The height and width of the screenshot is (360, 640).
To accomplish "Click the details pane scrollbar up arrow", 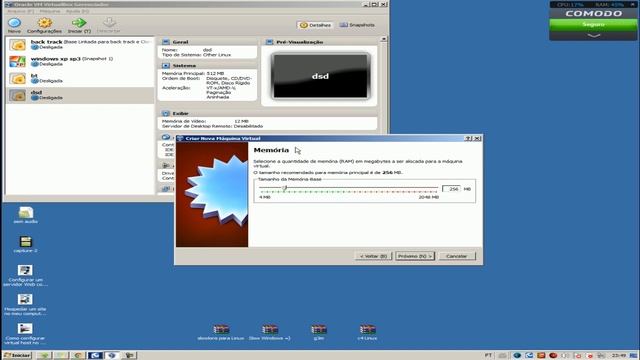I will [383, 39].
